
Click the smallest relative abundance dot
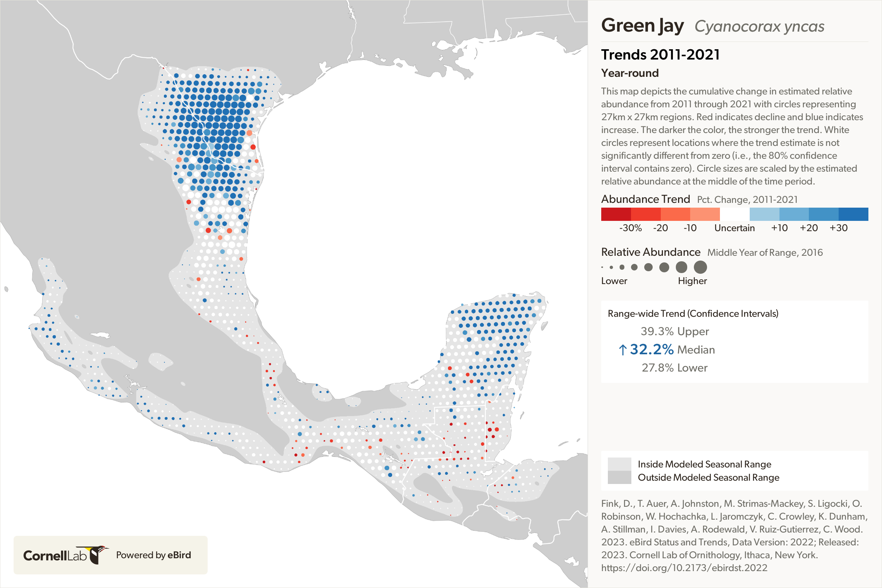tap(602, 268)
